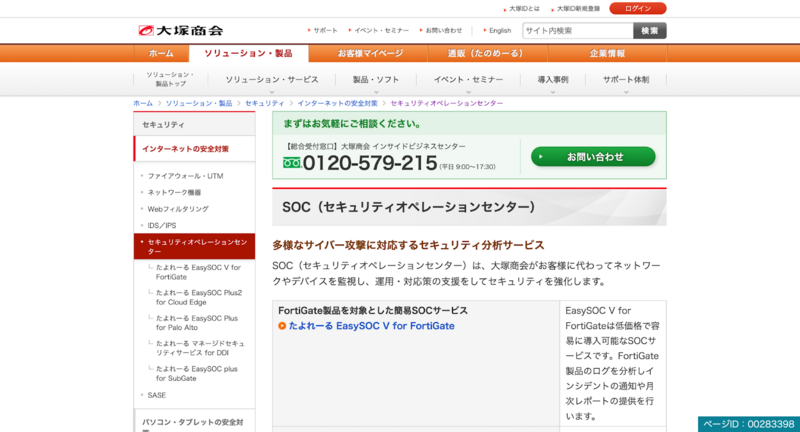
Task: Click インターネットの安全対策 breadcrumb link
Action: 337,103
